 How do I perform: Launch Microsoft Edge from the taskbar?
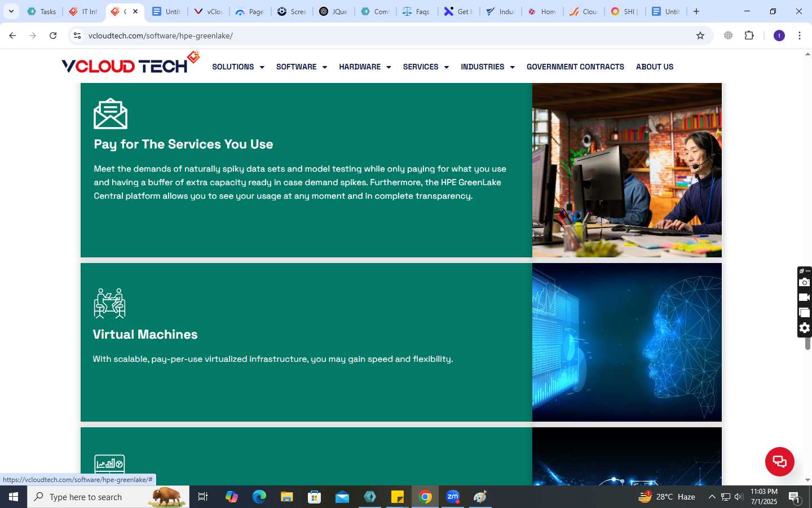259,497
